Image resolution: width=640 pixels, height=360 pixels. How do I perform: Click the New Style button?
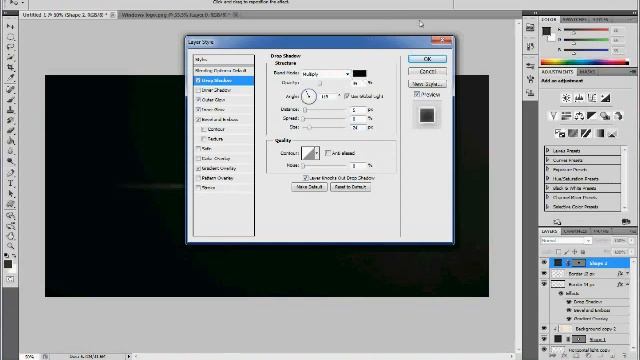[427, 84]
